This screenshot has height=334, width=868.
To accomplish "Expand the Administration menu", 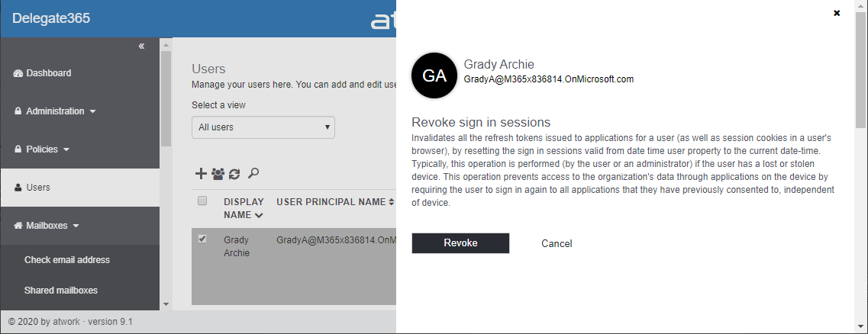I will (55, 111).
